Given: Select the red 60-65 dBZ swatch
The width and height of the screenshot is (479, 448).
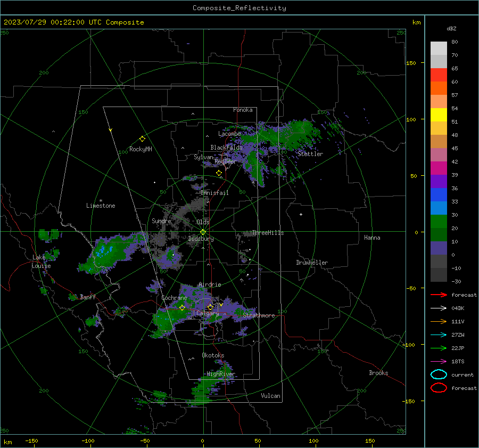Looking at the screenshot, I should [x=439, y=75].
